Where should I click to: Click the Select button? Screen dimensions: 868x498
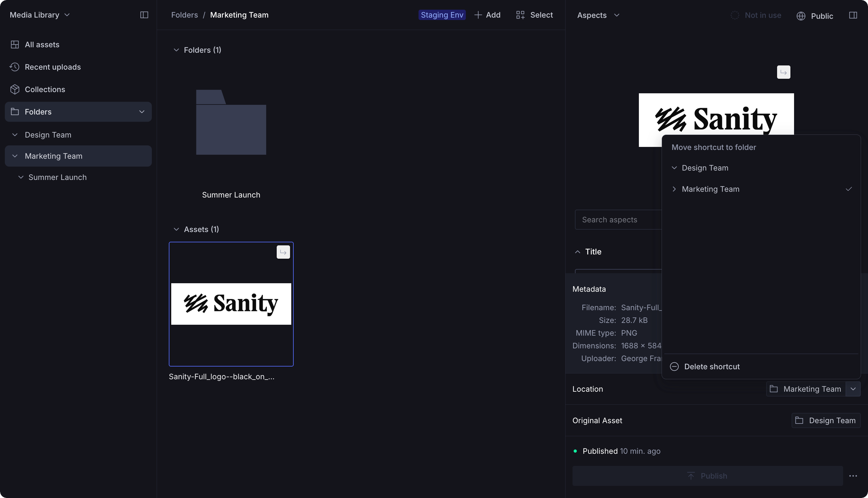(x=534, y=15)
